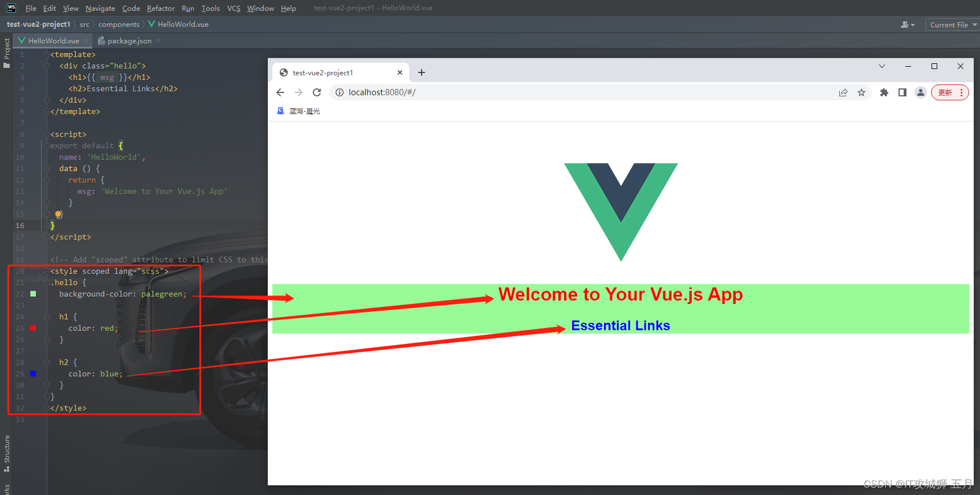This screenshot has width=980, height=495.
Task: Click the Vue logo image on the page
Action: pos(621,212)
